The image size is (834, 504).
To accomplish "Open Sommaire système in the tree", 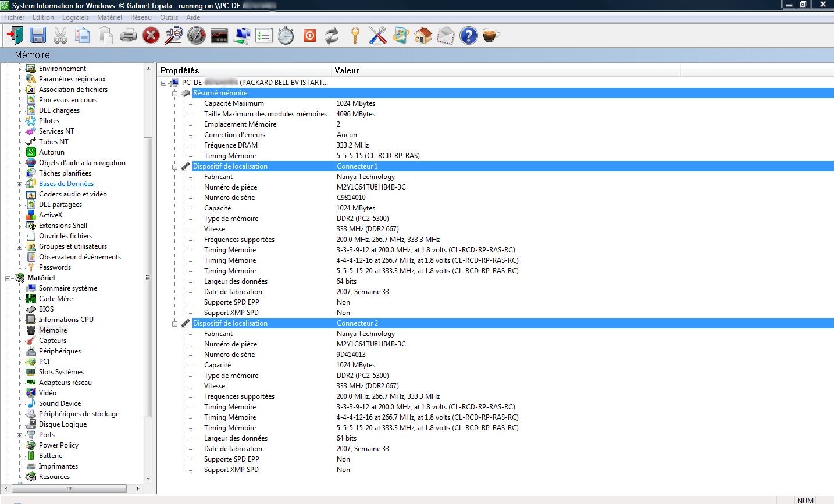I will 68,288.
